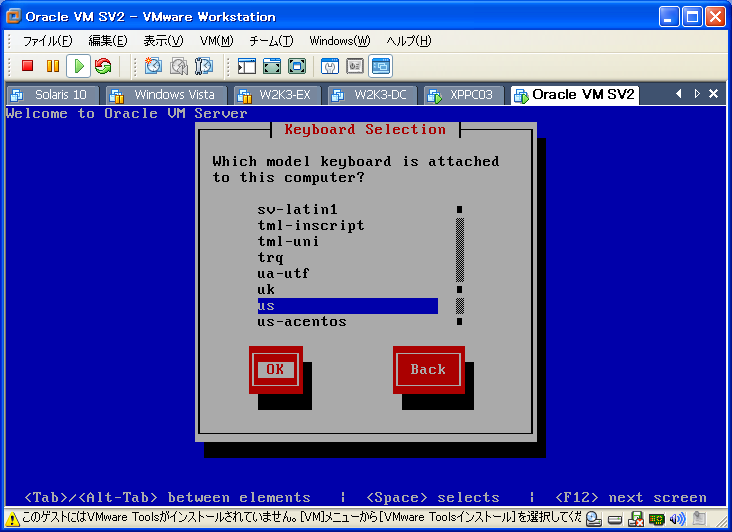The height and width of the screenshot is (532, 732).
Task: Select uk keyboard layout
Action: pos(348,290)
